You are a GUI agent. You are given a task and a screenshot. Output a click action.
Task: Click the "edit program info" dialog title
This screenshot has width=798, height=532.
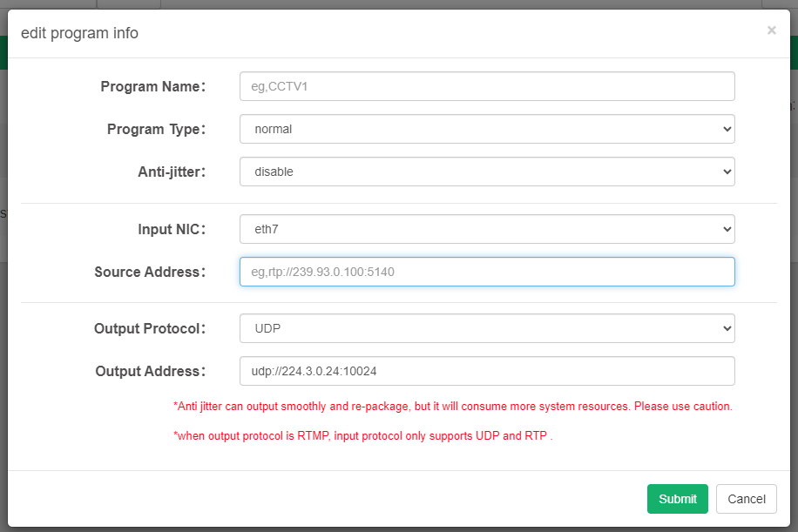click(79, 33)
